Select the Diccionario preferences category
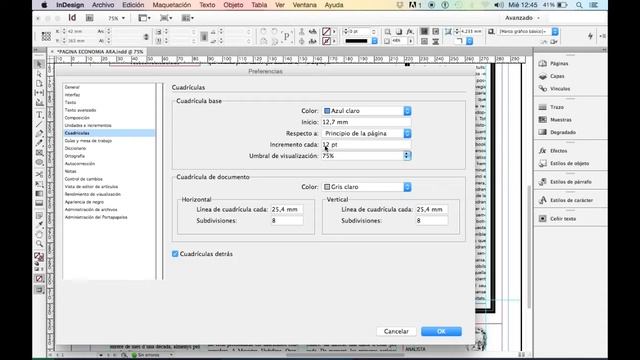Viewport: 640px width, 360px height. pos(75,148)
